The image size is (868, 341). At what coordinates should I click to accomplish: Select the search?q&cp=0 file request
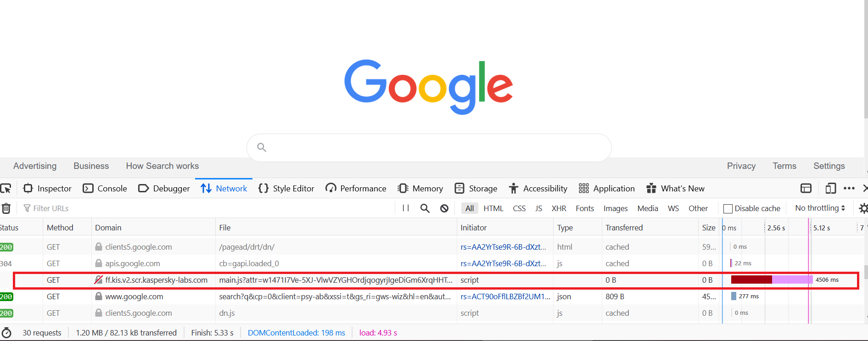click(x=335, y=296)
